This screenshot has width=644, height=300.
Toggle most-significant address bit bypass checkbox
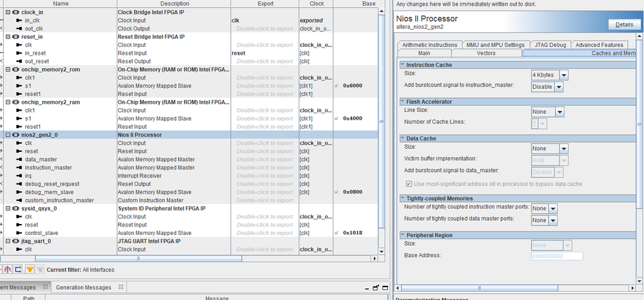click(x=409, y=184)
